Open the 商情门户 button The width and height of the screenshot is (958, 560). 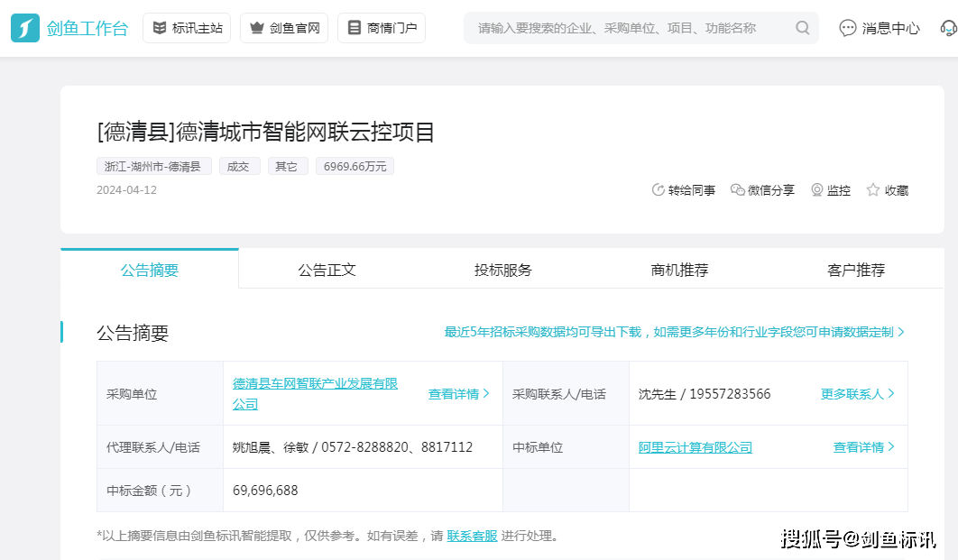[x=382, y=28]
